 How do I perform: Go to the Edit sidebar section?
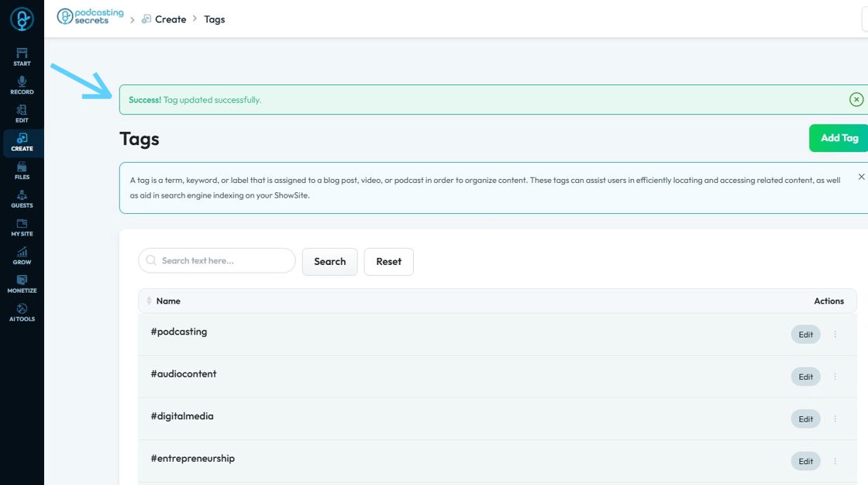(x=22, y=114)
